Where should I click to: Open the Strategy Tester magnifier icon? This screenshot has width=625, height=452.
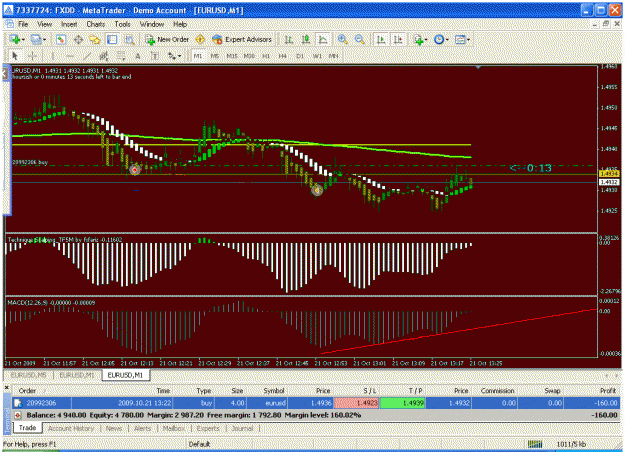(x=129, y=39)
